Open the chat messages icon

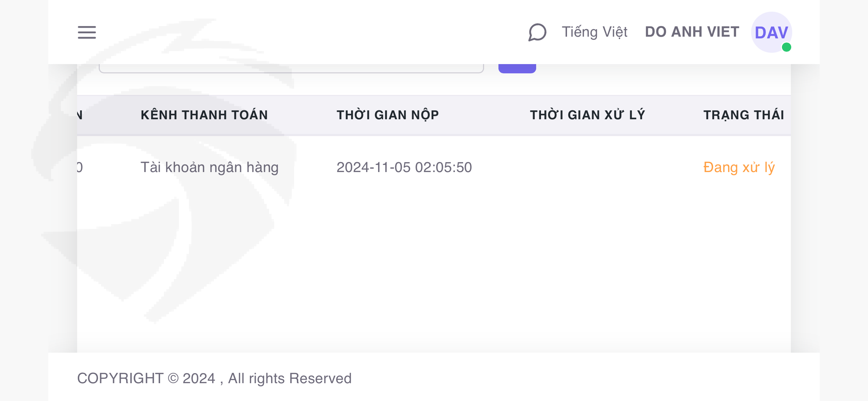pyautogui.click(x=537, y=32)
